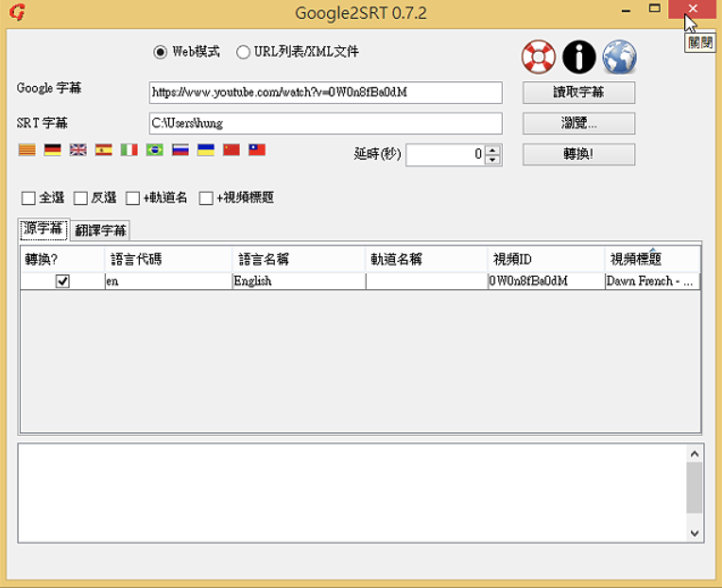Image resolution: width=722 pixels, height=588 pixels.
Task: Maximize the Google2SRT window
Action: point(654,9)
